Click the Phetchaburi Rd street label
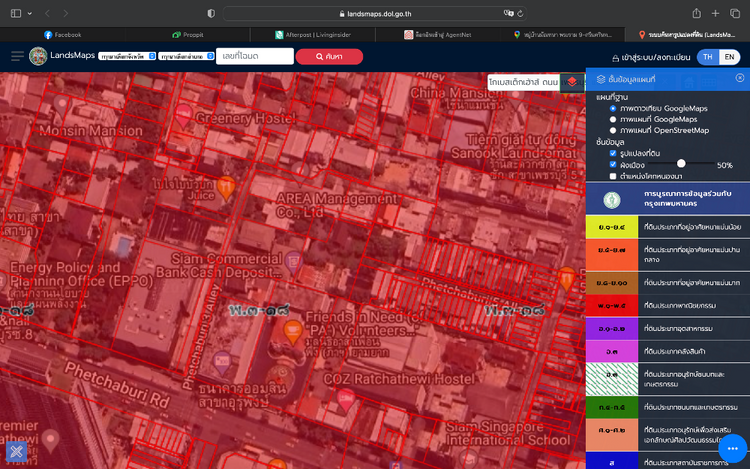 click(117, 385)
